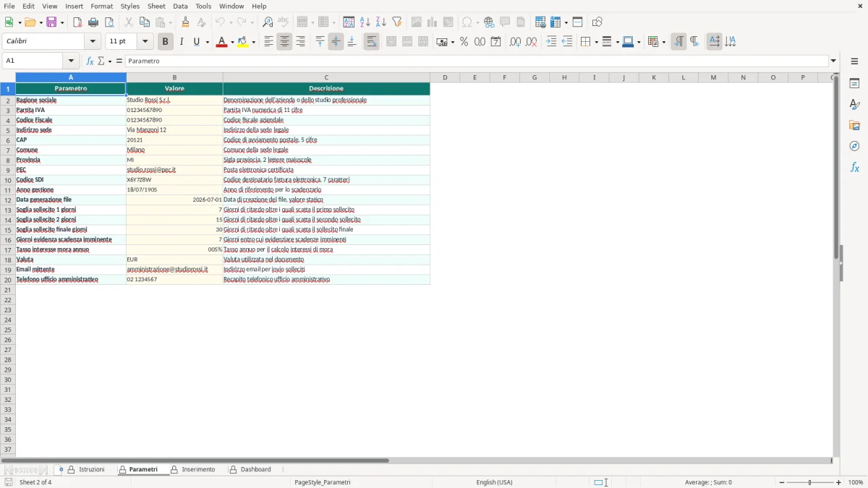The image size is (868, 488).
Task: Click the Format as Date icon
Action: [495, 42]
